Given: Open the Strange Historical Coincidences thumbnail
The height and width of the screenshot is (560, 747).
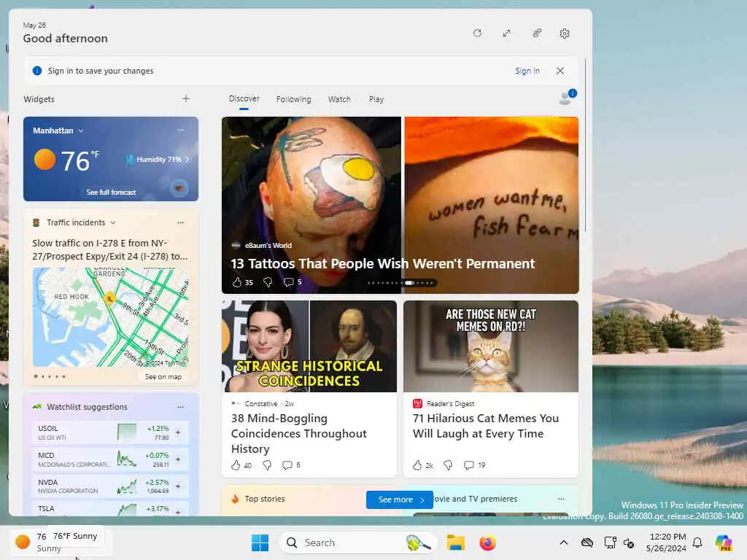Looking at the screenshot, I should tap(309, 346).
